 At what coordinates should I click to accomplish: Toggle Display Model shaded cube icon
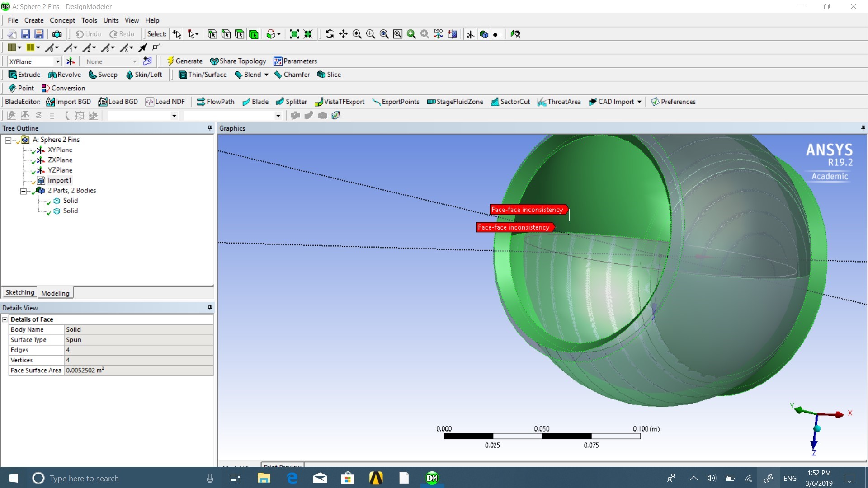pyautogui.click(x=484, y=34)
